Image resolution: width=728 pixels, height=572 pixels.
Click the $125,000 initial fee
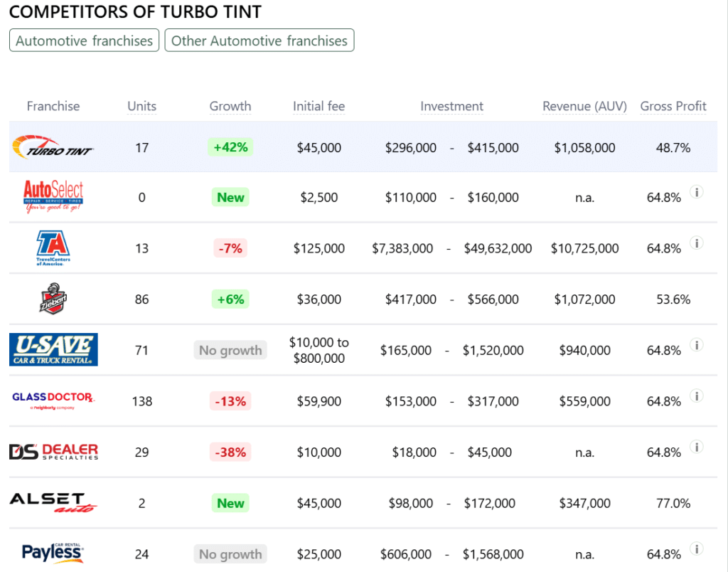tap(319, 248)
